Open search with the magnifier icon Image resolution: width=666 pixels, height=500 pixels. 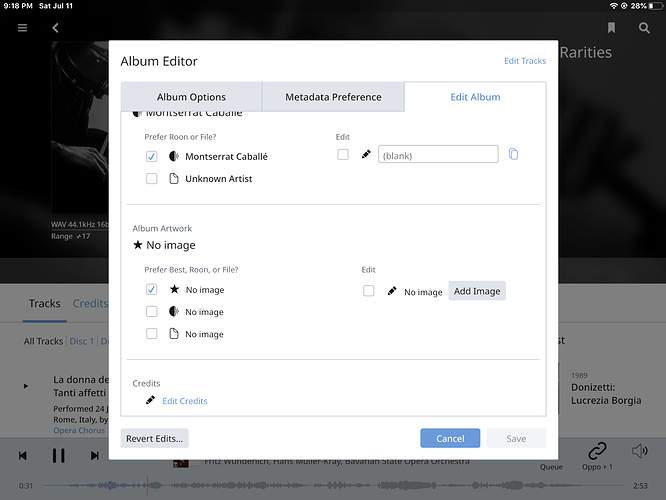click(644, 28)
